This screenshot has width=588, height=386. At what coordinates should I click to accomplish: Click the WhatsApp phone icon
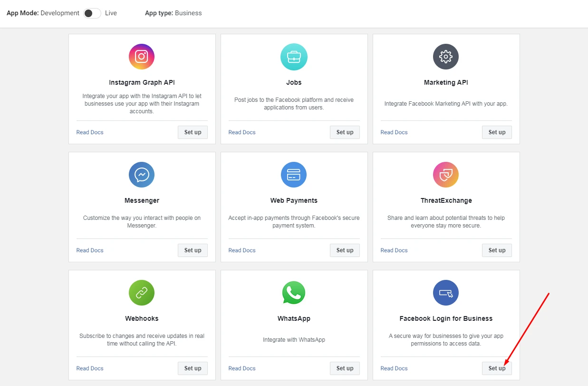[294, 293]
